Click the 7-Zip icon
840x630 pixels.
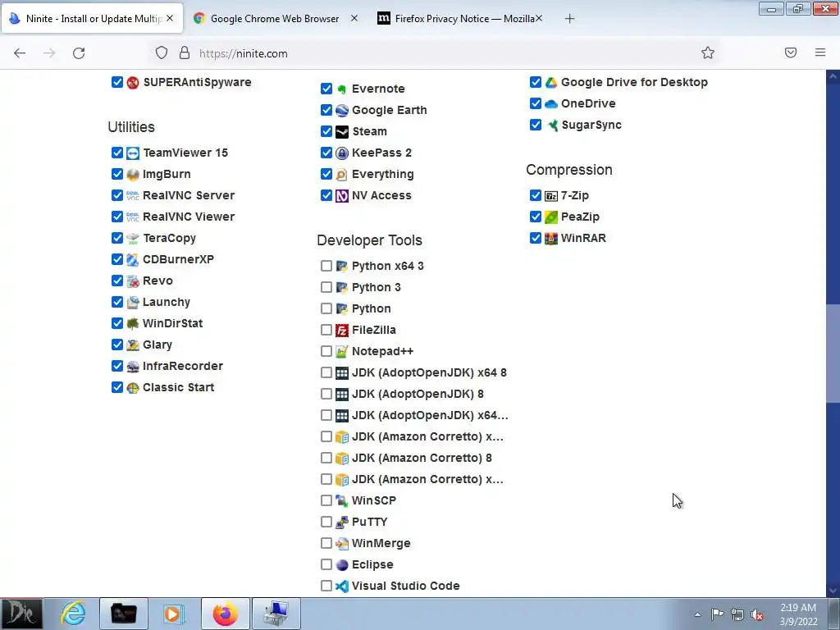(x=551, y=195)
